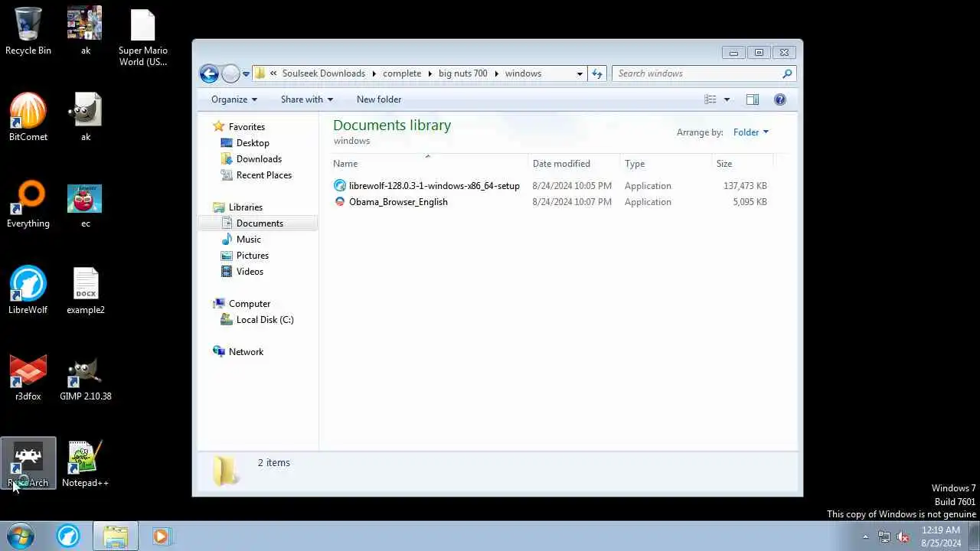The width and height of the screenshot is (980, 551).
Task: Select Libraries in the navigation pane
Action: pos(246,207)
